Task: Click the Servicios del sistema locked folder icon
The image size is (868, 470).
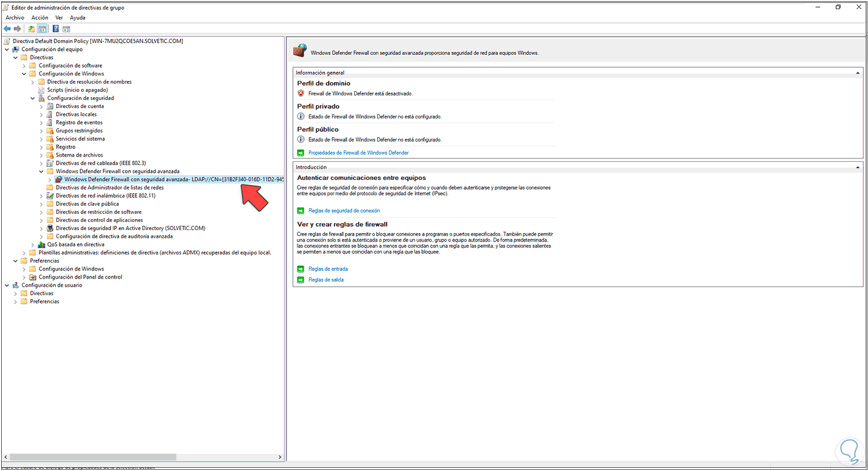Action: (x=50, y=139)
